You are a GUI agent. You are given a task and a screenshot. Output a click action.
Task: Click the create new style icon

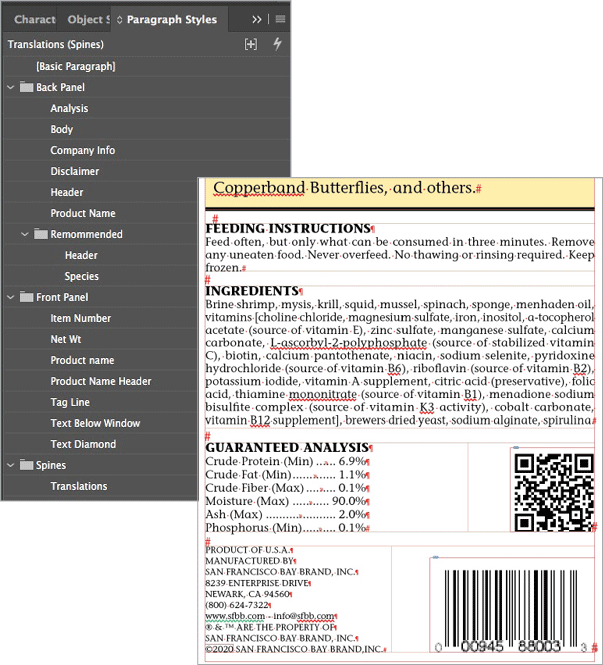(x=251, y=44)
